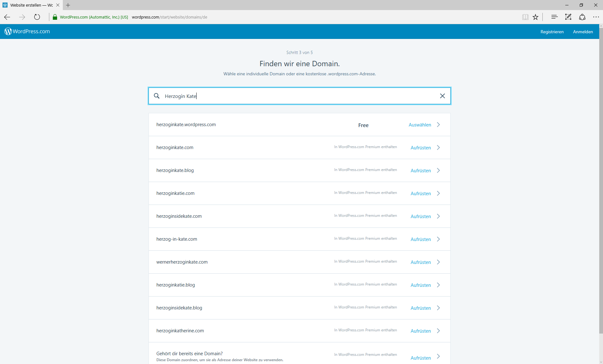Screen dimensions: 603x364
Task: Click the Website erstellen browser tab
Action: [31, 5]
